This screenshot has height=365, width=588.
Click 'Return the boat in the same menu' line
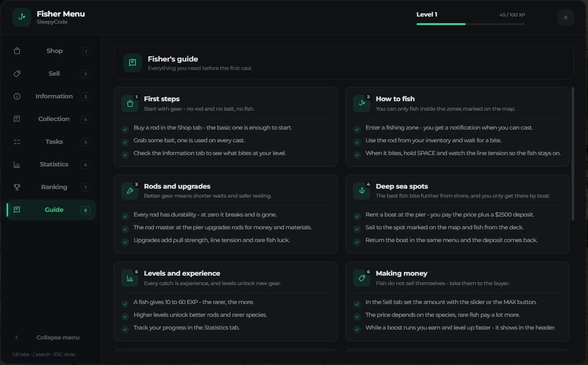(452, 240)
